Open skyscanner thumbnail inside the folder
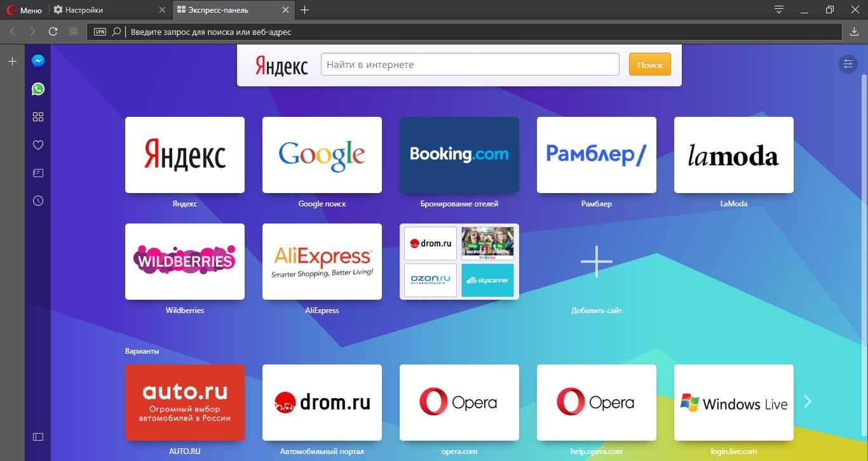Image resolution: width=868 pixels, height=461 pixels. tap(487, 280)
